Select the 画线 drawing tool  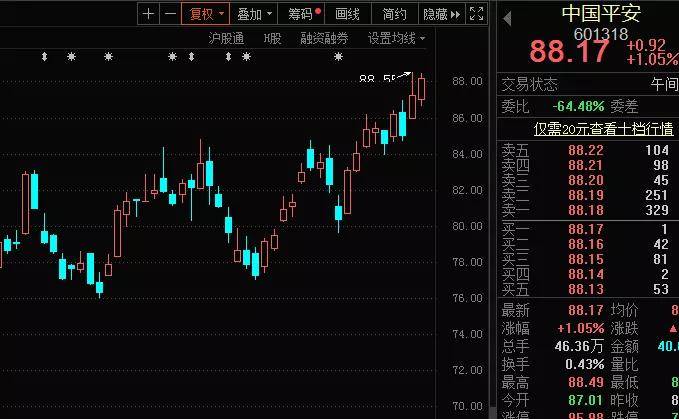point(347,14)
